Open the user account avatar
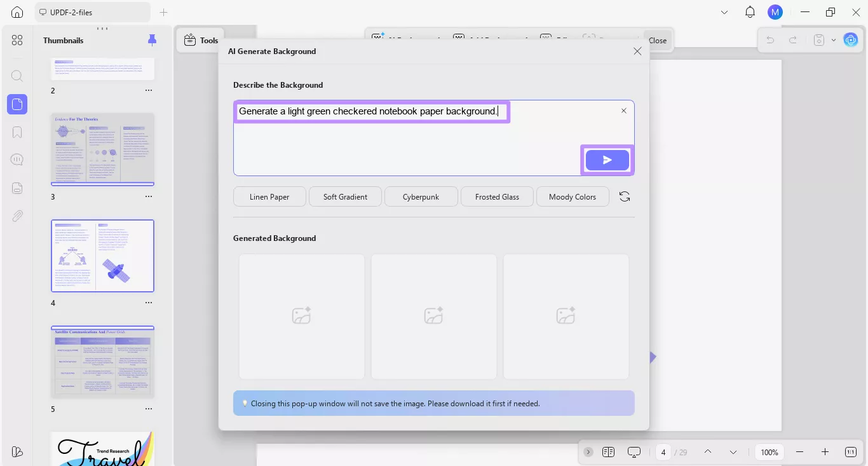868x466 pixels. 775,12
